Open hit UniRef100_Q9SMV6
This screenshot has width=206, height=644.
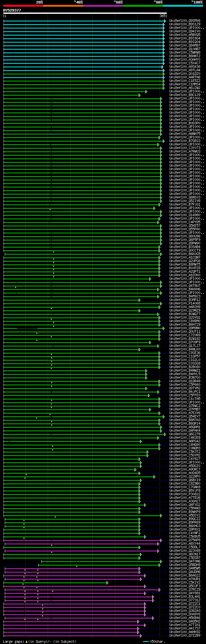coord(185,21)
